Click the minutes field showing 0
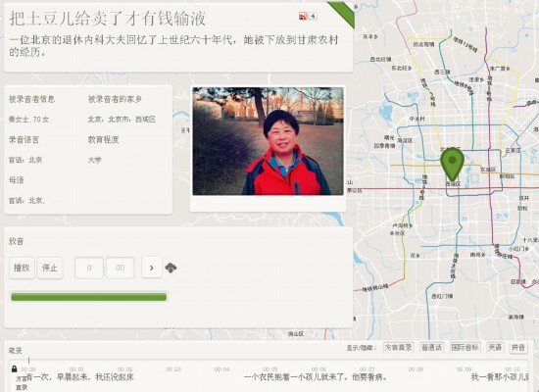The height and width of the screenshot is (392, 539). pyautogui.click(x=89, y=268)
